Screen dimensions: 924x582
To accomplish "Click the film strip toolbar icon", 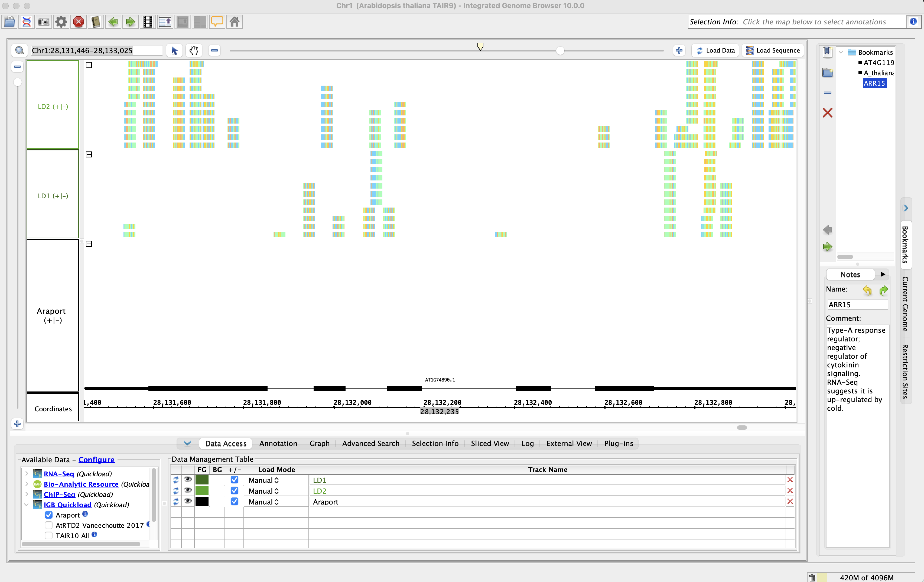I will pyautogui.click(x=148, y=21).
